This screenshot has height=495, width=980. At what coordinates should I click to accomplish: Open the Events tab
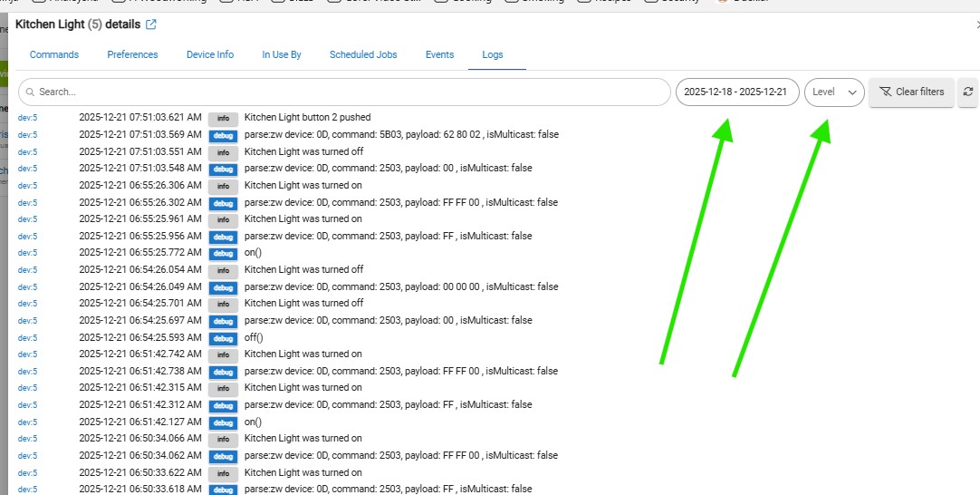[439, 54]
